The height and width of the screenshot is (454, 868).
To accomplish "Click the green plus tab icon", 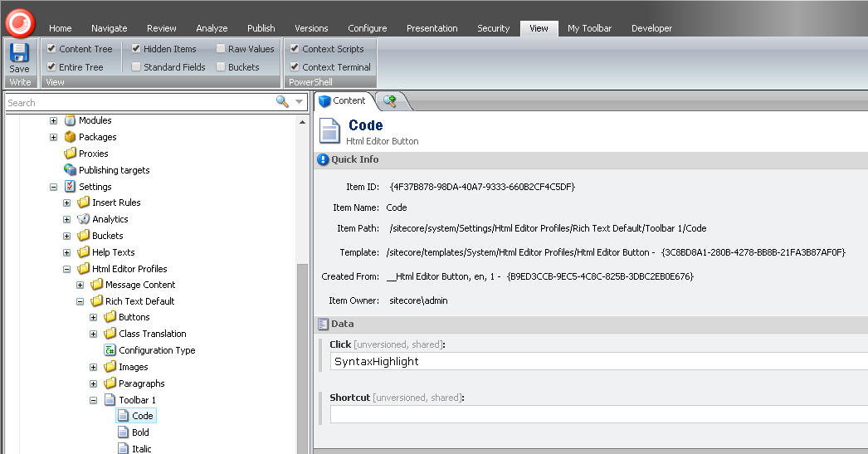I will point(389,101).
